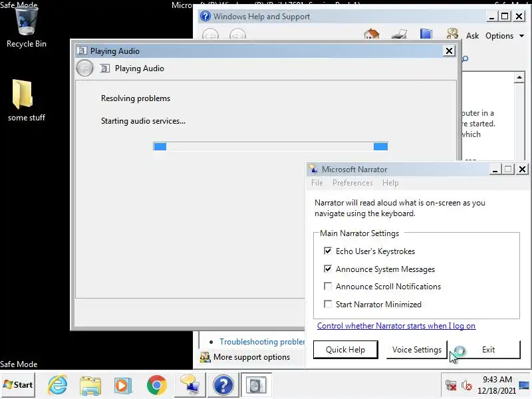
Task: Click the Playing Audio speaker icon in header
Action: pos(105,68)
